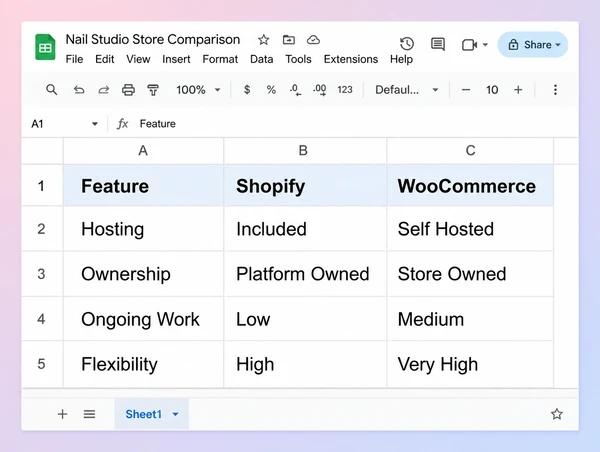This screenshot has width=600, height=452.
Task: Click the select-all corner box
Action: [x=42, y=151]
